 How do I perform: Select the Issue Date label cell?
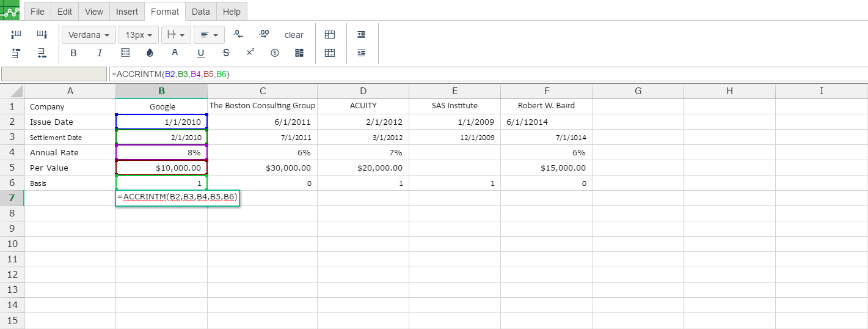pyautogui.click(x=70, y=122)
